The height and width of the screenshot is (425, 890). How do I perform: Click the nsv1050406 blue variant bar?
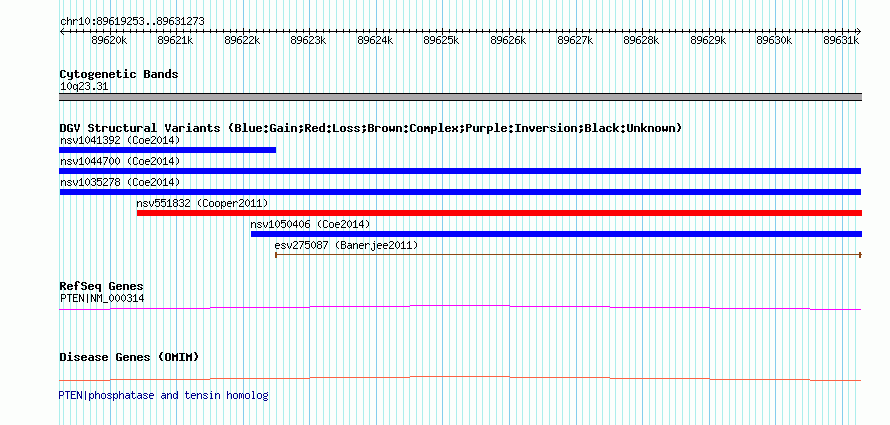[x=556, y=234]
